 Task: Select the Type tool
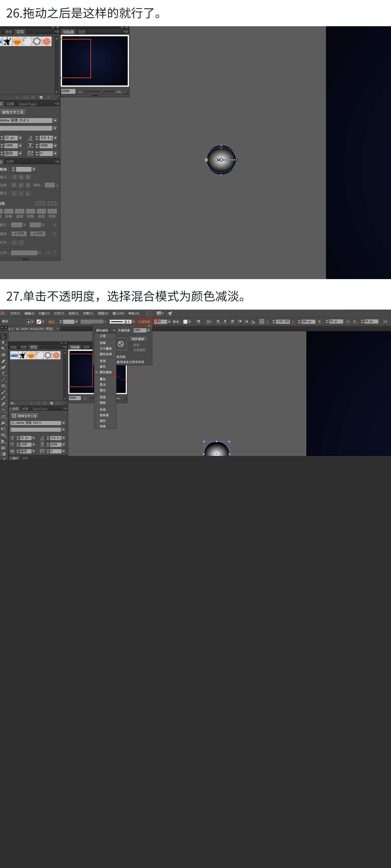3,374
